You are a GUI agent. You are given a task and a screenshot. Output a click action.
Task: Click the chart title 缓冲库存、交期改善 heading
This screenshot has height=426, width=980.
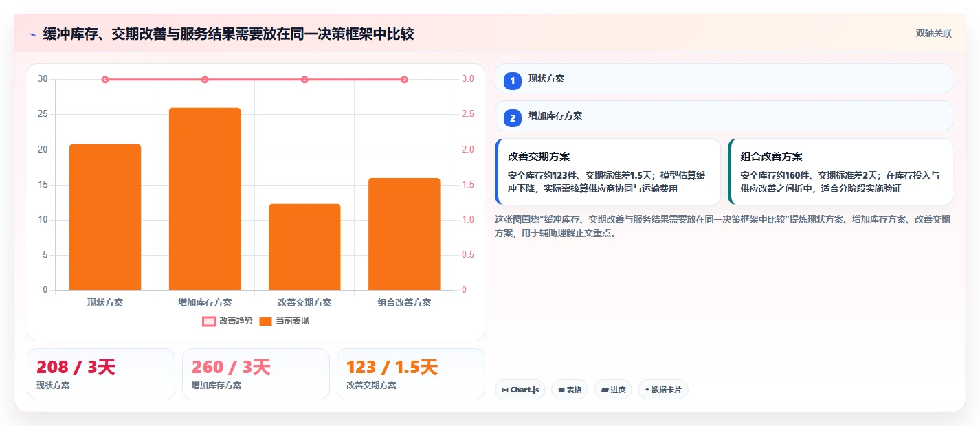point(228,34)
